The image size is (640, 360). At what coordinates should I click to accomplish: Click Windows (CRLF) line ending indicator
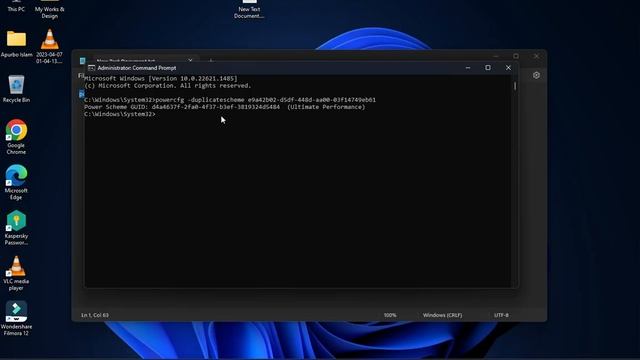click(x=442, y=315)
